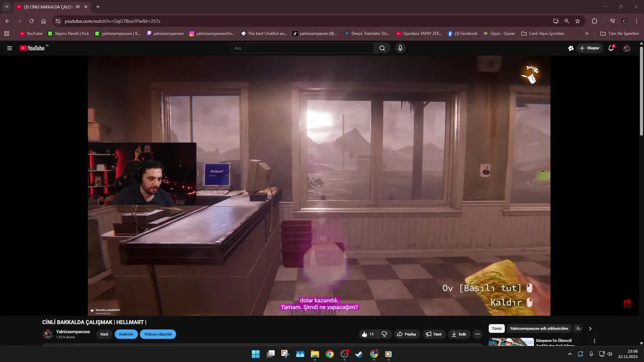
Task: Show more filter chips with right chevron
Action: (590, 329)
